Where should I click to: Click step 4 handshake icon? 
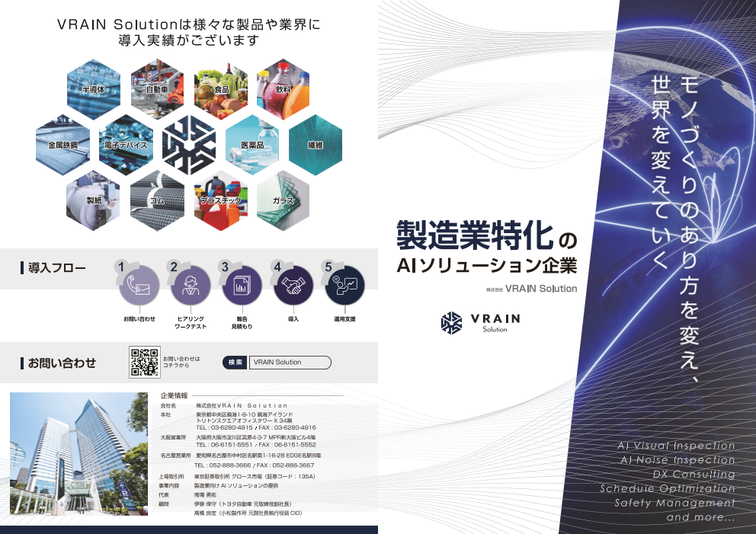293,286
